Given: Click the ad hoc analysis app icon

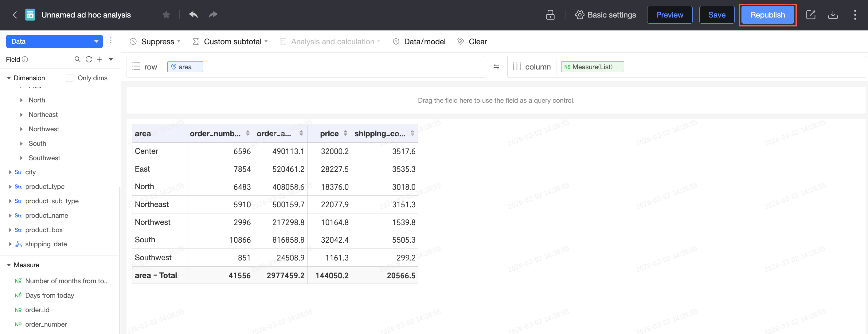Looking at the screenshot, I should pyautogui.click(x=30, y=15).
